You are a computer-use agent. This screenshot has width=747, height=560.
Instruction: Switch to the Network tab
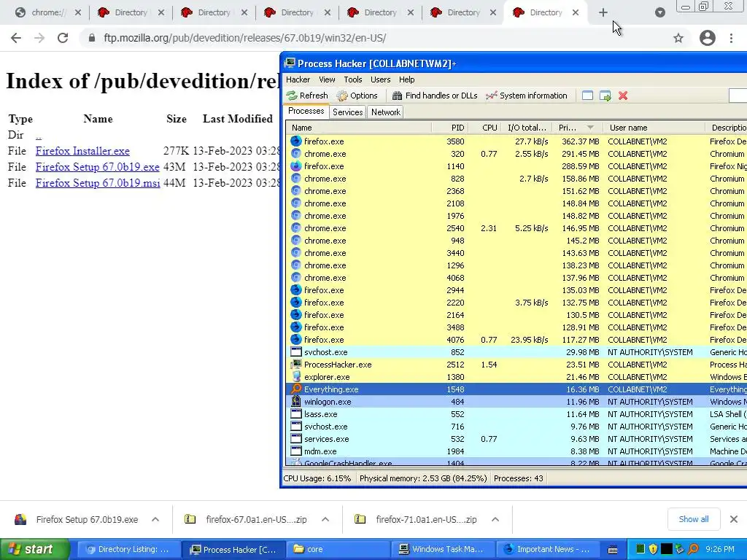386,112
